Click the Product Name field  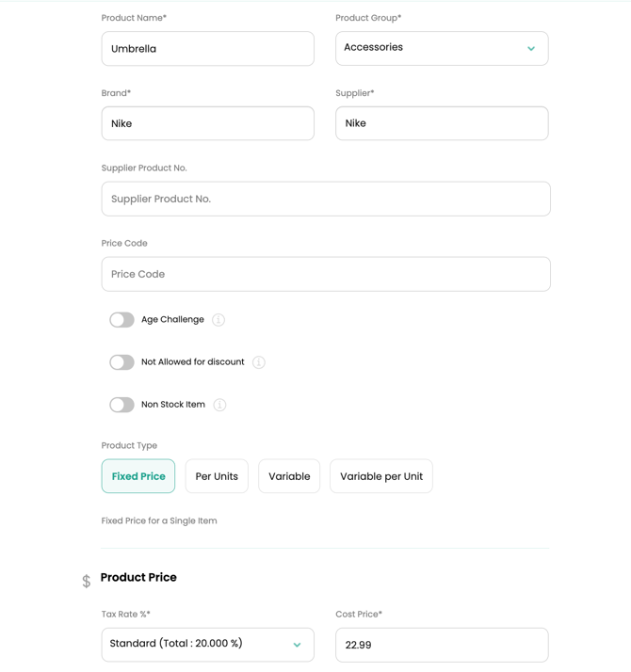point(207,49)
